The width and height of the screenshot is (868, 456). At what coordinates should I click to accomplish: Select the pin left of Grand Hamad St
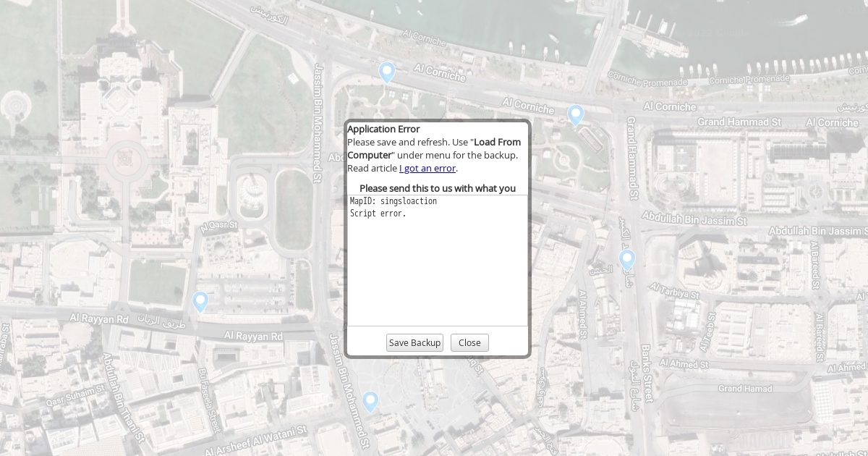(575, 115)
